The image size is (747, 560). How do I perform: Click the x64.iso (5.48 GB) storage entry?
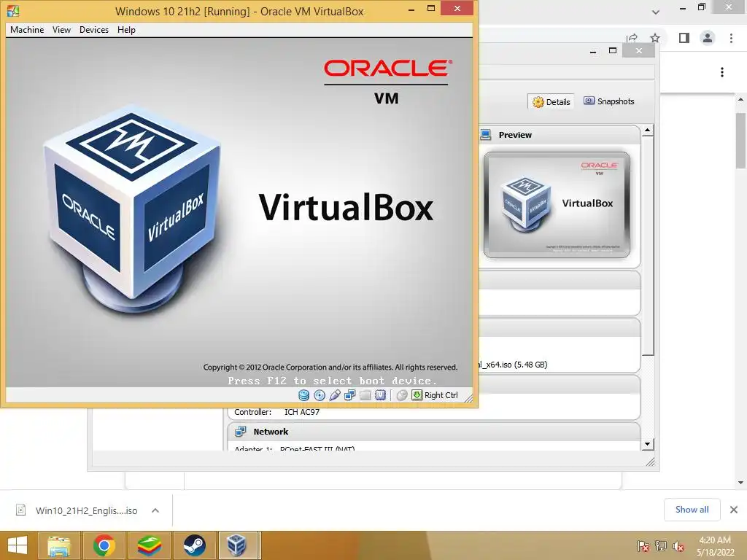pyautogui.click(x=513, y=365)
